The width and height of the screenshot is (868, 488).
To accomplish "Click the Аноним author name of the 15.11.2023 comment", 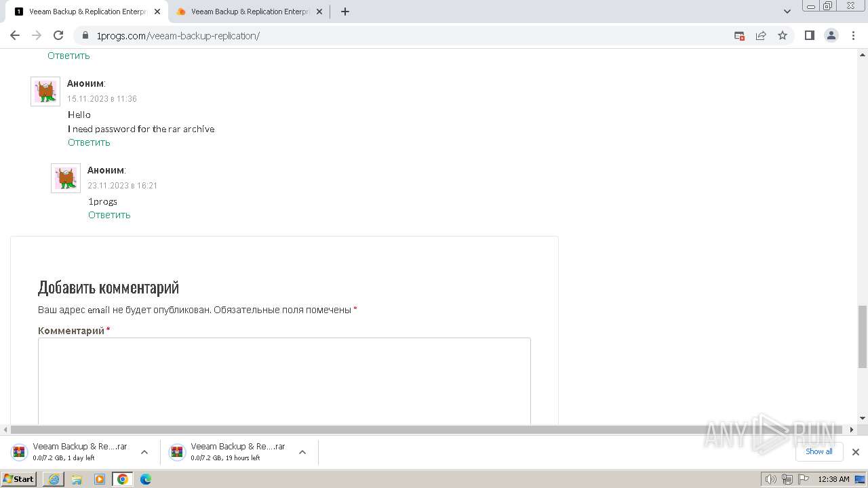I will coord(85,83).
